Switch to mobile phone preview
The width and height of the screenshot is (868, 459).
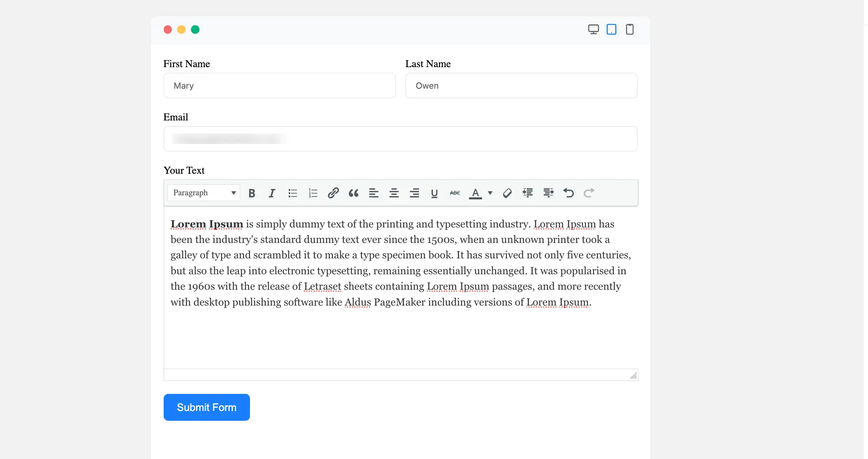pos(629,29)
